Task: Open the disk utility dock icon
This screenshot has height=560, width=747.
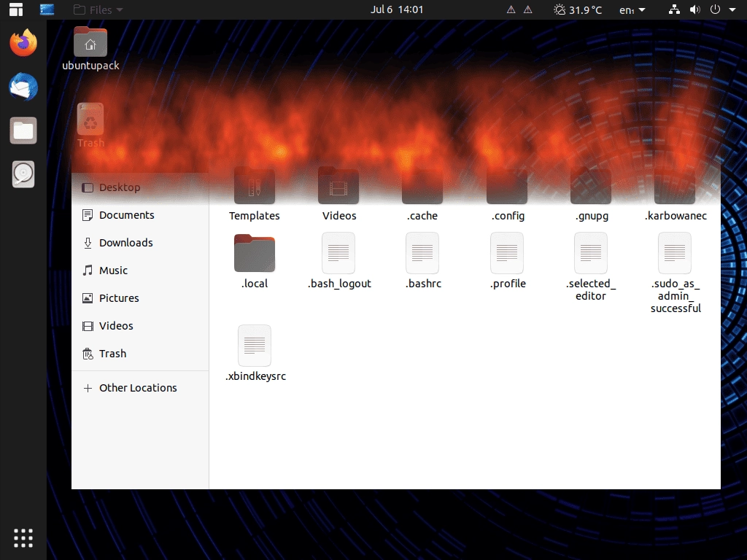Action: click(x=23, y=174)
